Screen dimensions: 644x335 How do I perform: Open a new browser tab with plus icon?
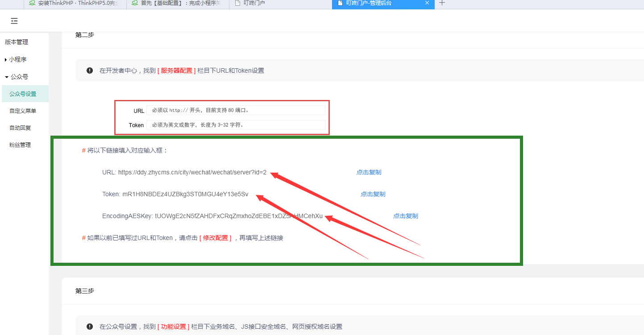pos(442,3)
